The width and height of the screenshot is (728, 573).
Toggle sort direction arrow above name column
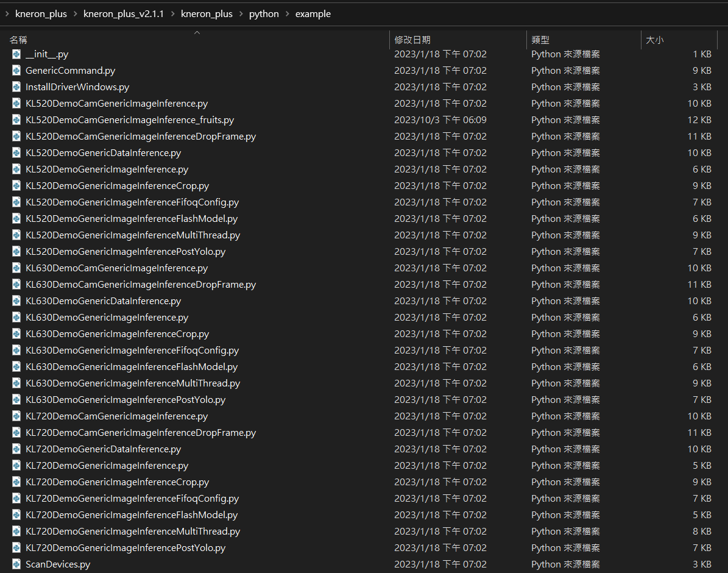[197, 32]
